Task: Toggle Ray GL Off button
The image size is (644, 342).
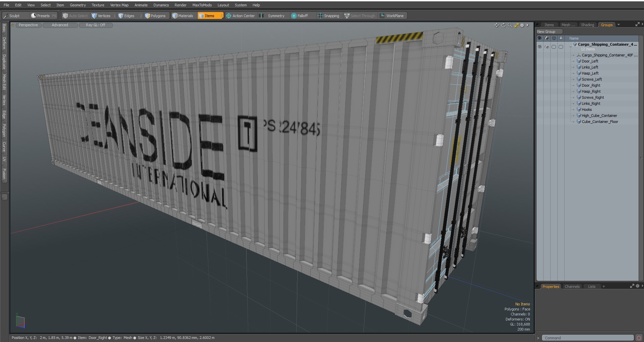Action: coord(95,25)
